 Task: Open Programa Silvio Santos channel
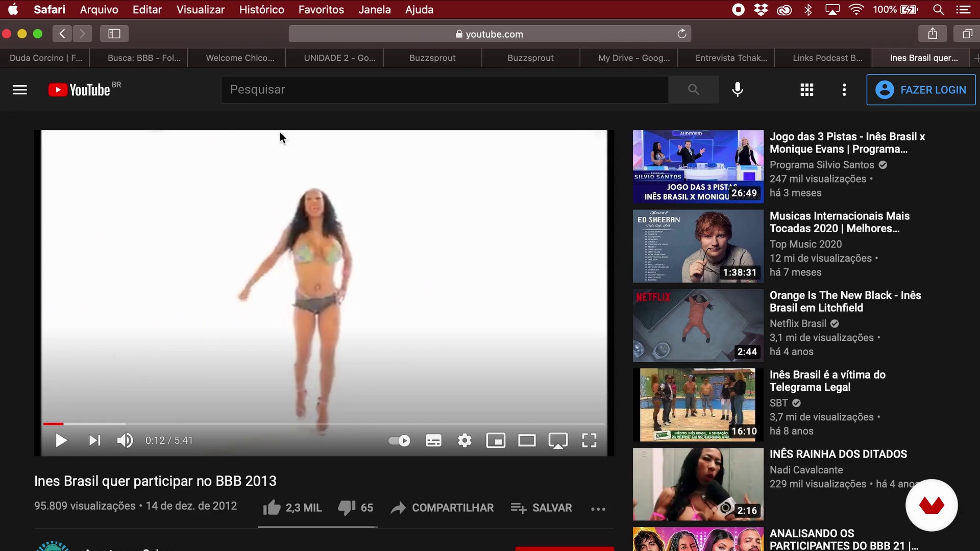pos(822,165)
